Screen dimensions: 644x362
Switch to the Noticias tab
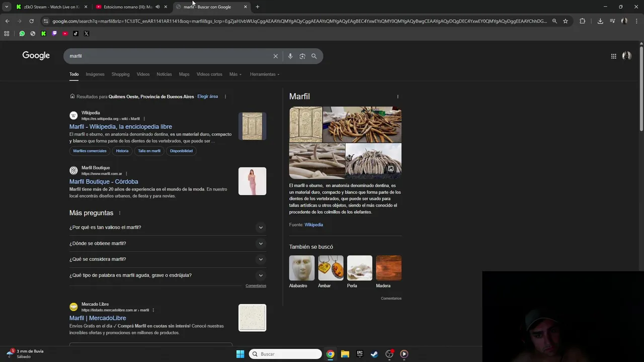pos(164,74)
